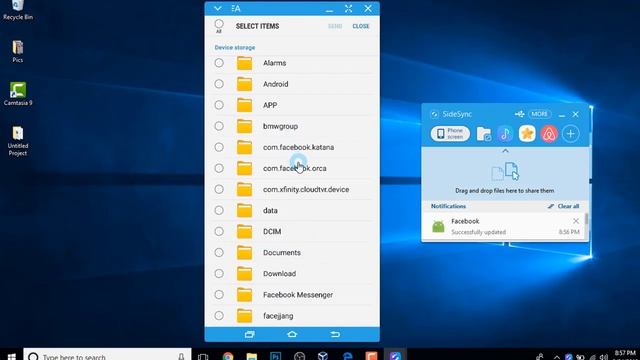Click the SideSync pin/connection icon beside MORE
The width and height of the screenshot is (640, 360).
click(520, 114)
